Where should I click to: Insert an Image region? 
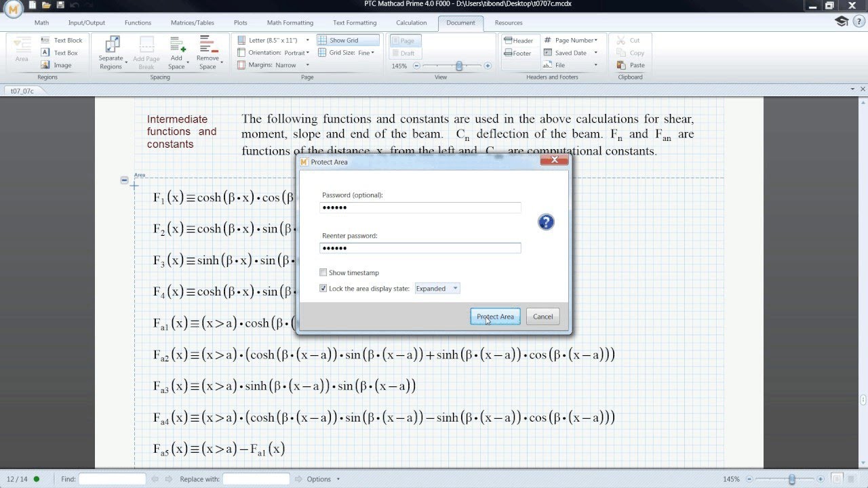(56, 65)
